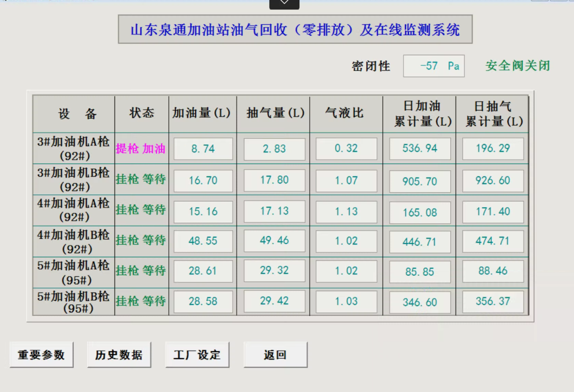Click the 日抽气累计量(L) column header
574x392 pixels.
pyautogui.click(x=492, y=113)
